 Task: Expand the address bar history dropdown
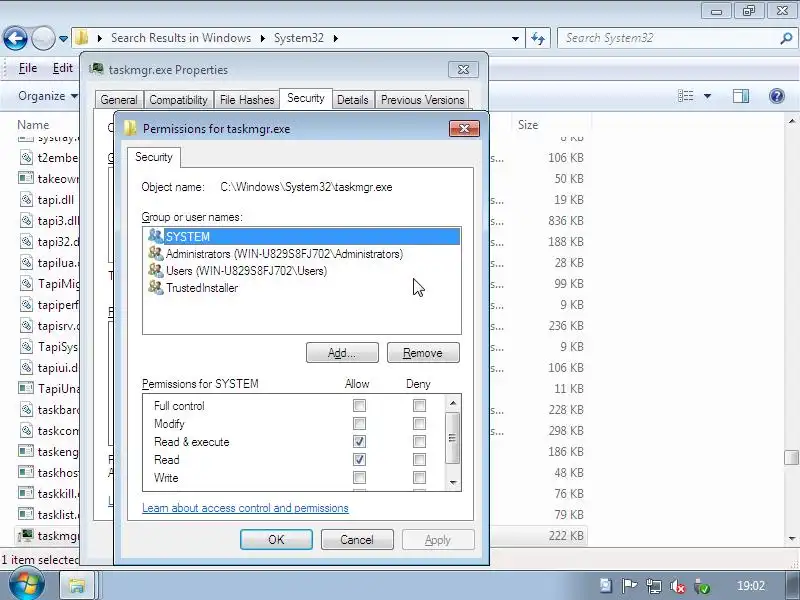tap(515, 38)
